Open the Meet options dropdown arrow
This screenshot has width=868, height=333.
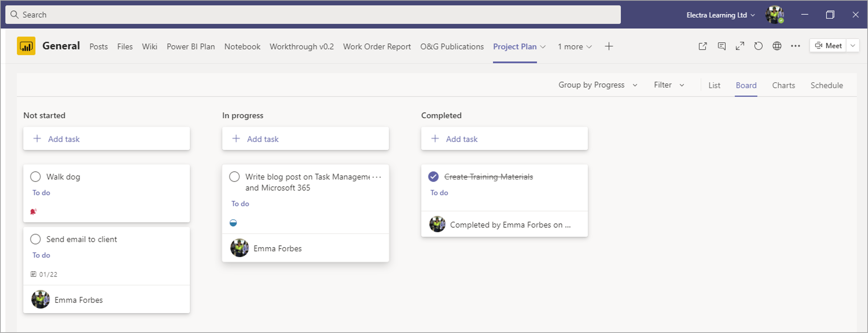tap(853, 46)
